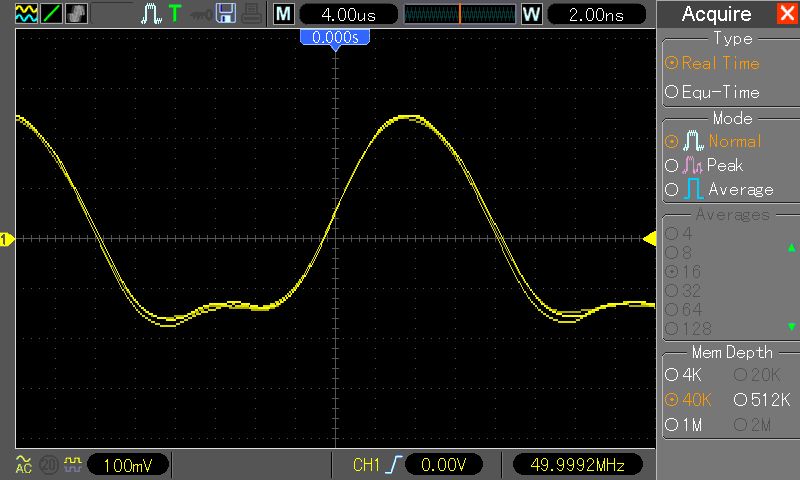
Task: Click the square wave probe icon at bottom
Action: pyautogui.click(x=73, y=464)
